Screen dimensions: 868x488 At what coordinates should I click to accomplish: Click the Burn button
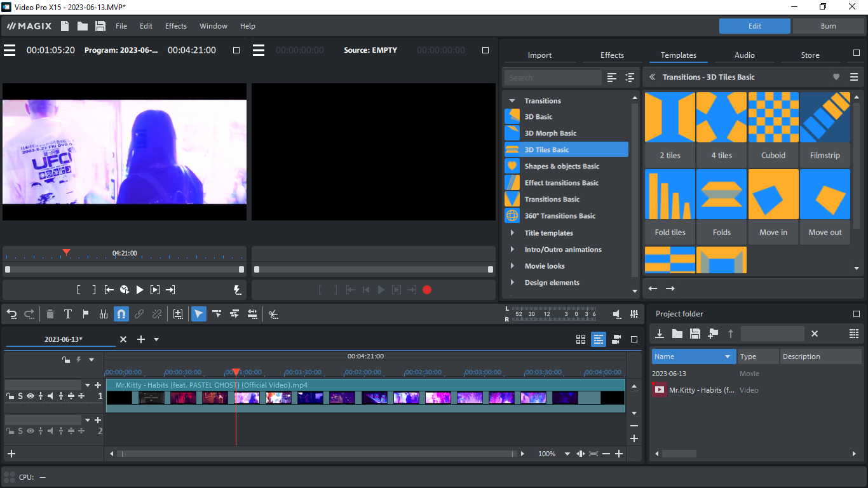coord(828,26)
